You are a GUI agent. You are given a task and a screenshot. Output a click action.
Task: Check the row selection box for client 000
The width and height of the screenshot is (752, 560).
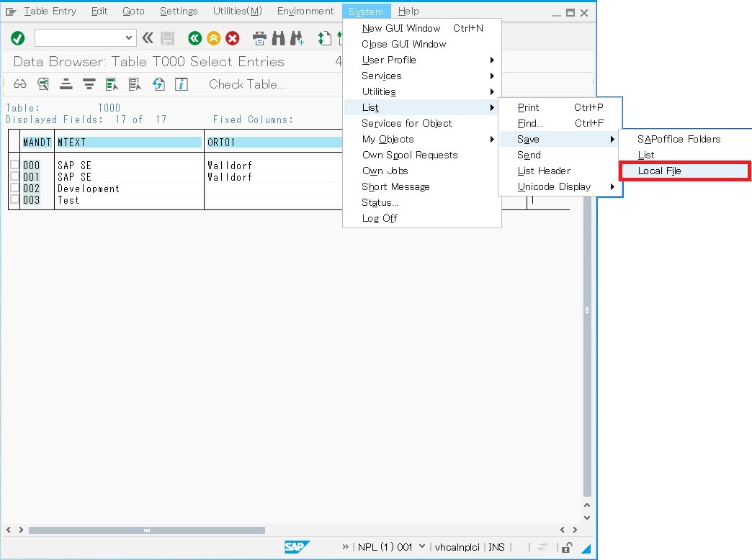click(14, 165)
